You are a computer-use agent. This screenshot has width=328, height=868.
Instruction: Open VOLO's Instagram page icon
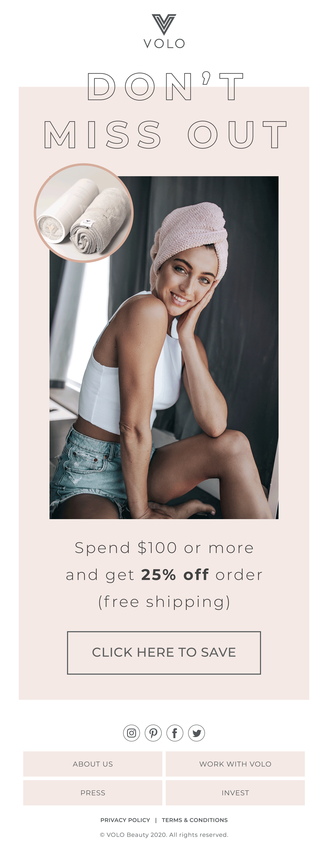pyautogui.click(x=132, y=733)
